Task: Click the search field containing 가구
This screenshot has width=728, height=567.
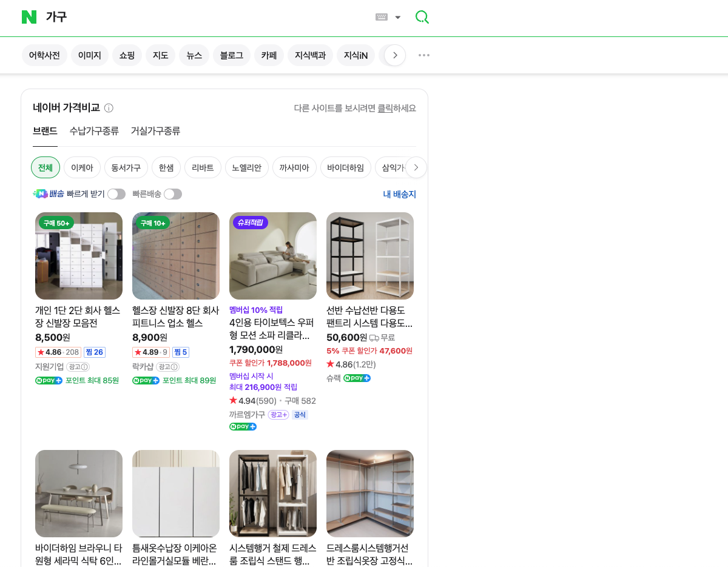Action: click(x=206, y=17)
